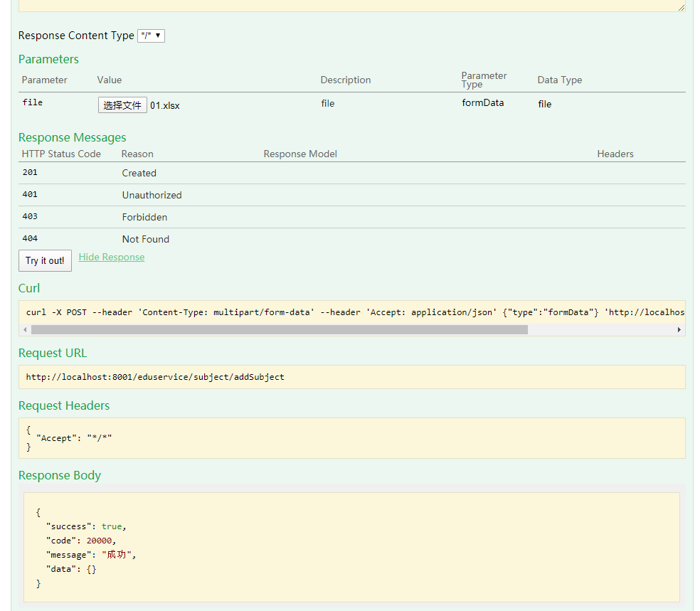
Task: Click the Description column header
Action: tap(346, 80)
